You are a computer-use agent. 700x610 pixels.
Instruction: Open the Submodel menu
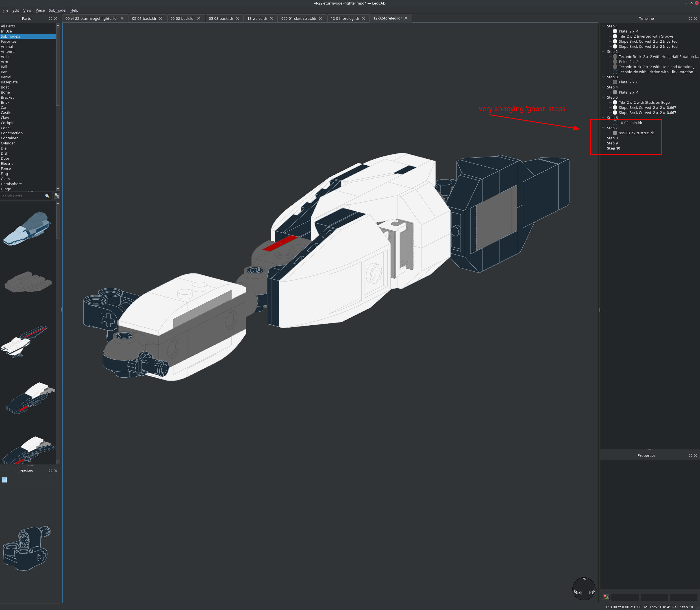point(57,10)
